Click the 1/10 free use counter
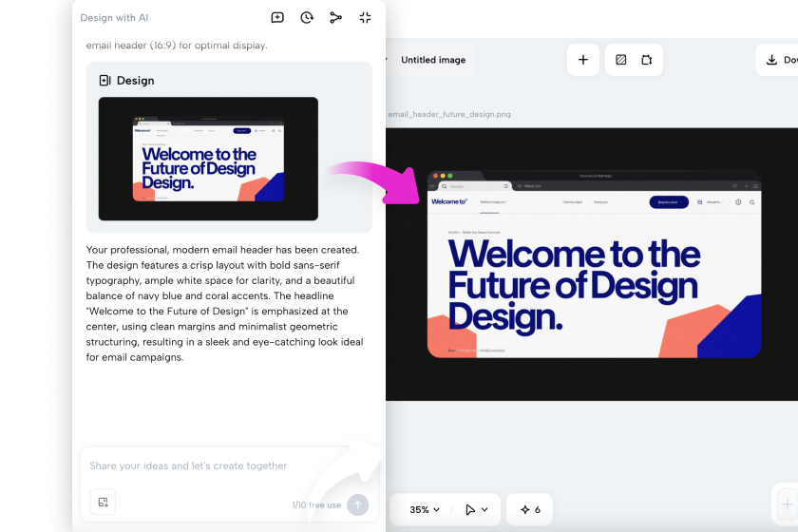 point(316,505)
